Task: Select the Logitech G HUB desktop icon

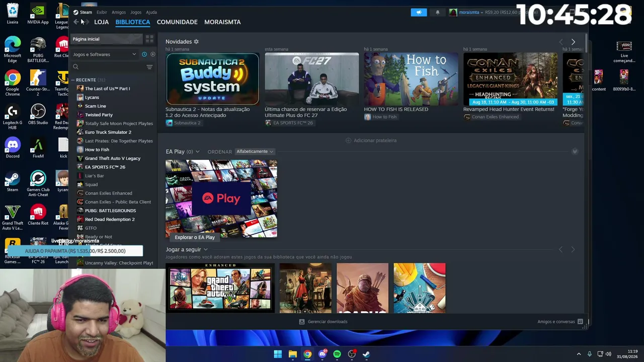Action: point(13,117)
